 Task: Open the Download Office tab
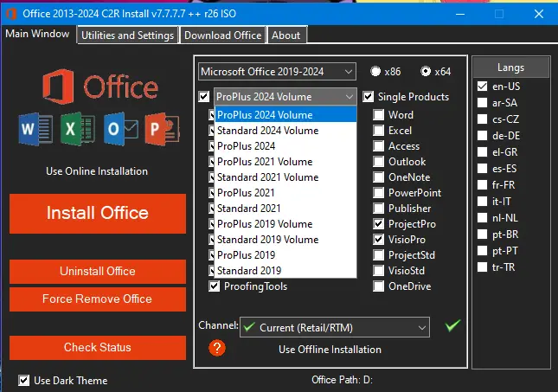[x=223, y=35]
